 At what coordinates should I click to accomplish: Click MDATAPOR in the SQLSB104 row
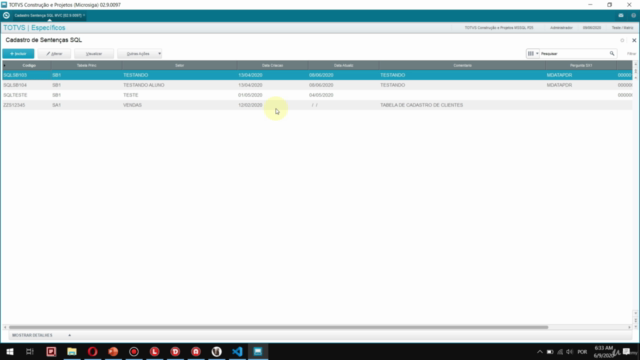point(559,85)
